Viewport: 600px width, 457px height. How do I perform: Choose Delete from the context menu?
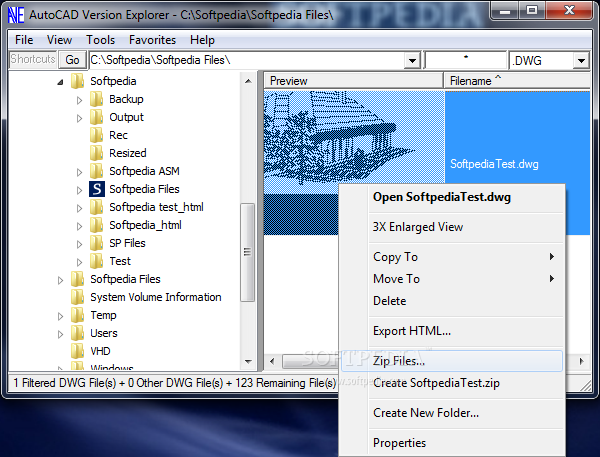point(452,301)
